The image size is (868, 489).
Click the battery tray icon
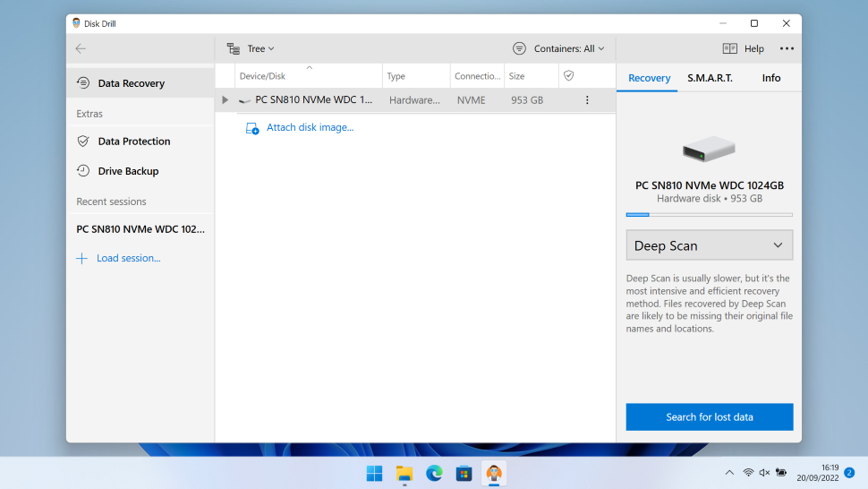click(x=781, y=472)
